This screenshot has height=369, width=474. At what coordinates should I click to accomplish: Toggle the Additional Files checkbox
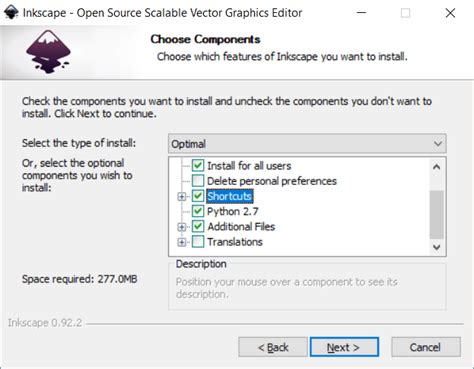[198, 227]
